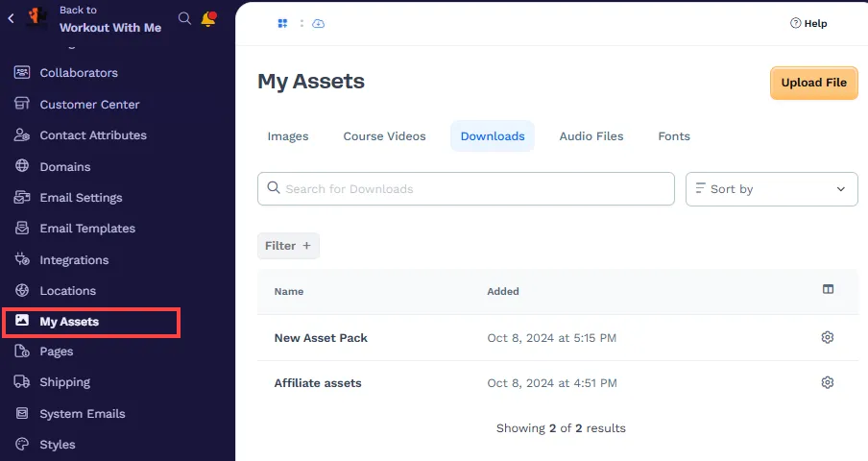Open the New Asset Pack row
The width and height of the screenshot is (868, 461).
tap(321, 338)
